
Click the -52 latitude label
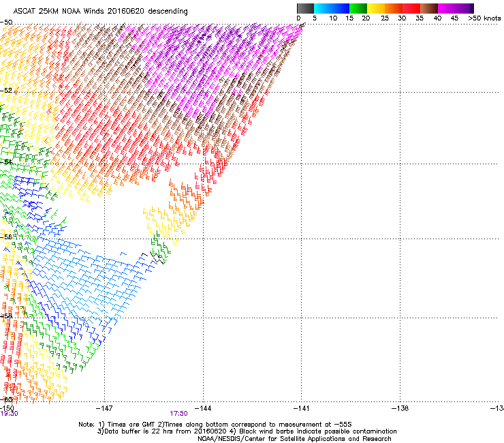6,91
